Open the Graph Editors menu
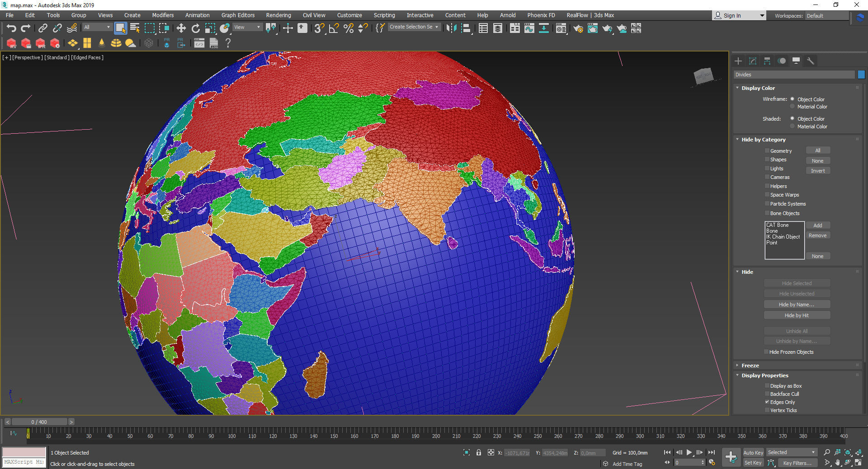 coord(238,15)
